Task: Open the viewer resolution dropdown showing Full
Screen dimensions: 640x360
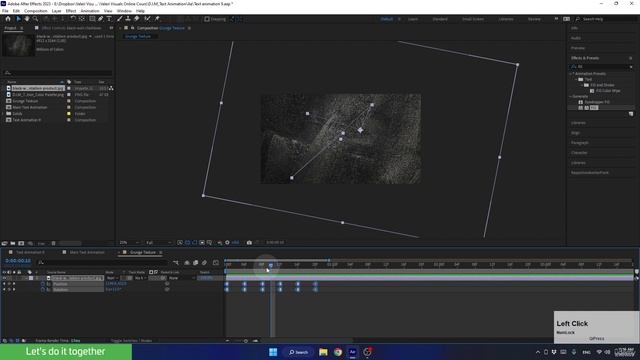Action: pos(158,242)
